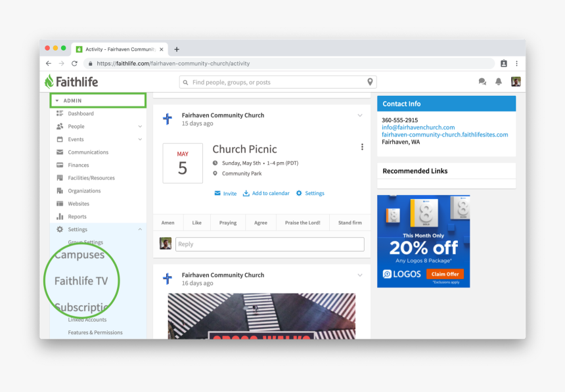Image resolution: width=565 pixels, height=392 pixels.
Task: Open Organizations in the admin sidebar
Action: click(x=84, y=191)
